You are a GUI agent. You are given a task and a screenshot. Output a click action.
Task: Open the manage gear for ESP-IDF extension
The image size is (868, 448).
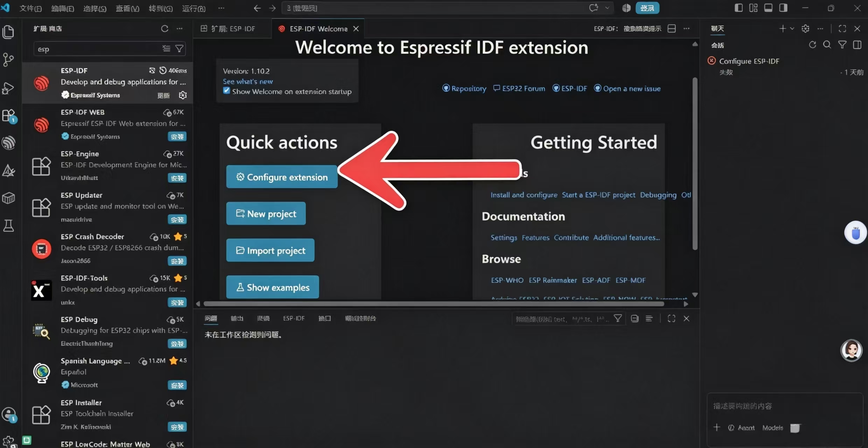183,95
